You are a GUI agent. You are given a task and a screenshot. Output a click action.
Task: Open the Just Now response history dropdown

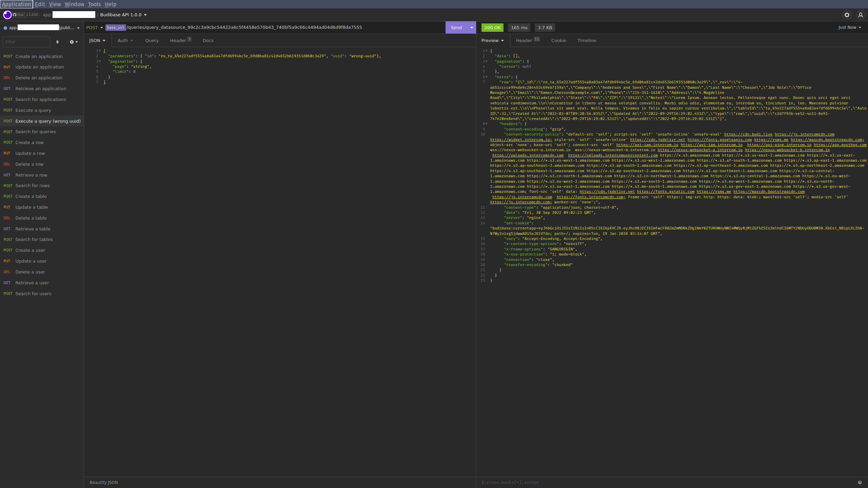tap(849, 27)
